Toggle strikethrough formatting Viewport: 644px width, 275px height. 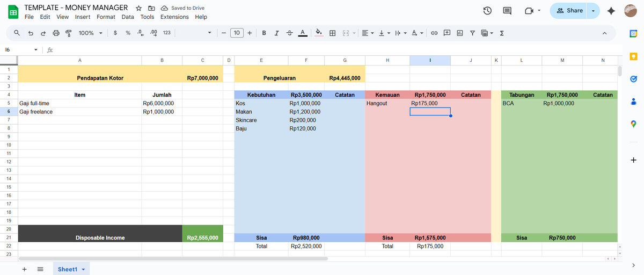pos(289,33)
